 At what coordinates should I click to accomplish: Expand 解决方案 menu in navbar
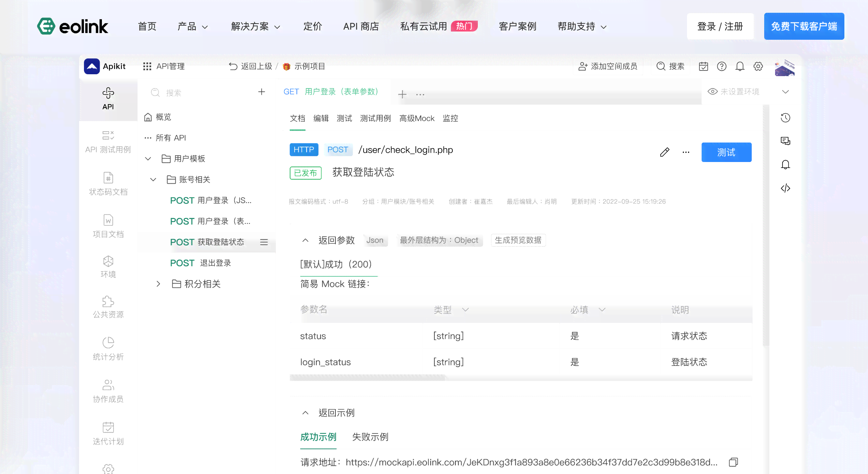256,27
